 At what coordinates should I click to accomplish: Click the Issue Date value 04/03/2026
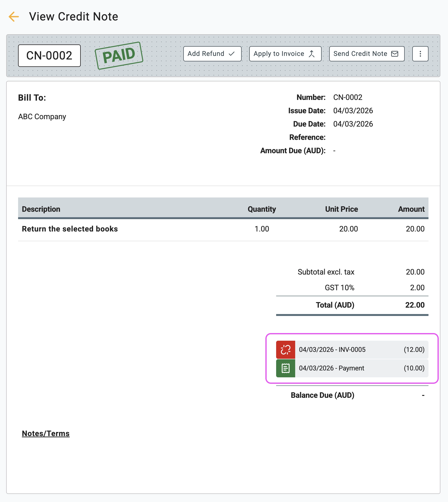point(353,110)
